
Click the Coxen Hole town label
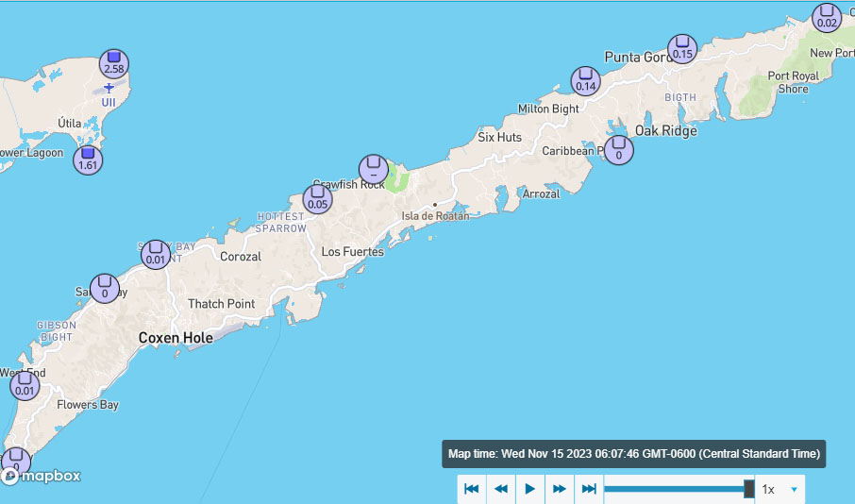[x=176, y=337]
